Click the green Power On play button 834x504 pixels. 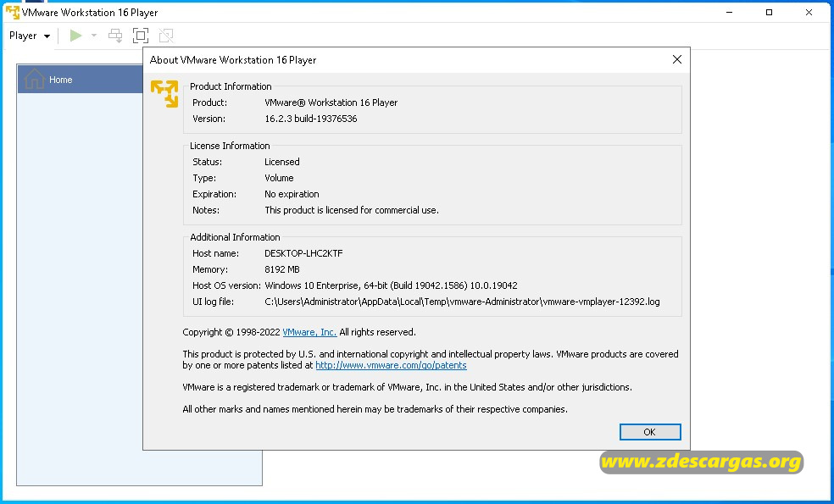click(76, 36)
